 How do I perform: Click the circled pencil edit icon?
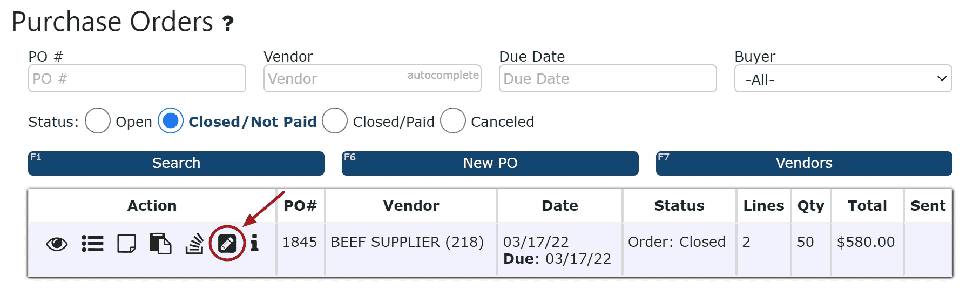click(227, 244)
